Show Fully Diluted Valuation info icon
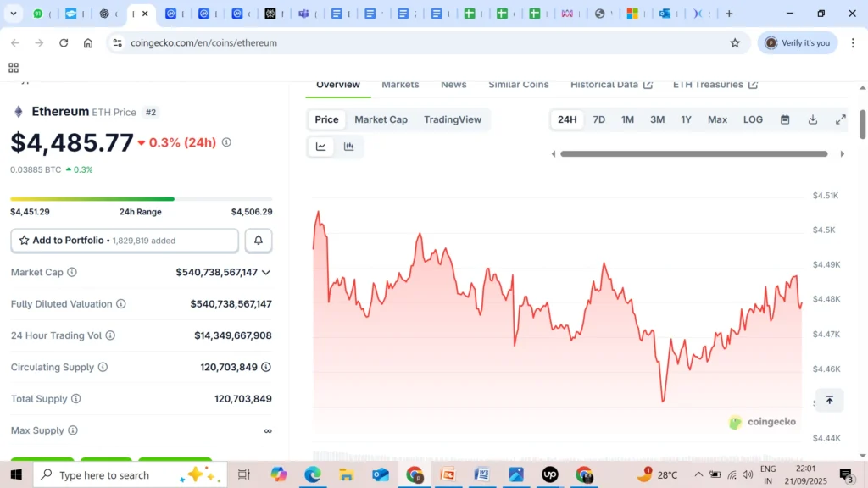 point(120,304)
